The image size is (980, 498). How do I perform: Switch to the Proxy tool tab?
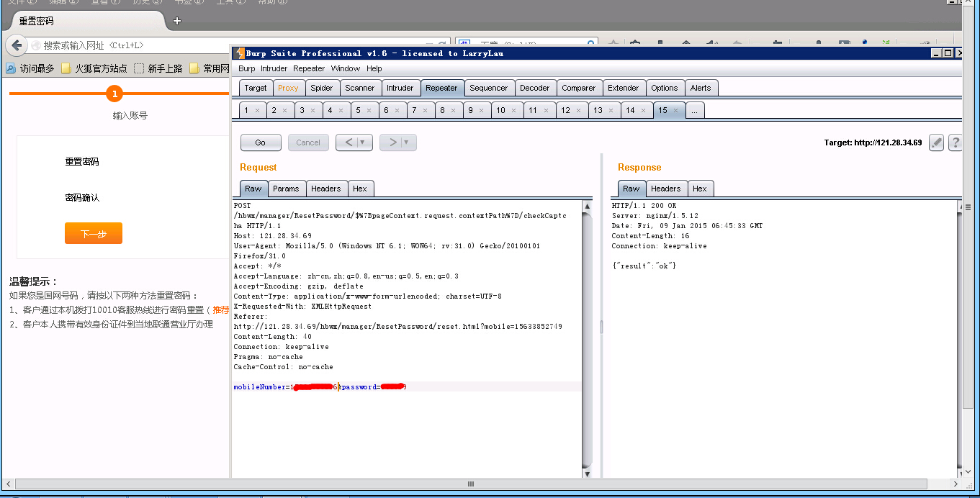[x=288, y=88]
